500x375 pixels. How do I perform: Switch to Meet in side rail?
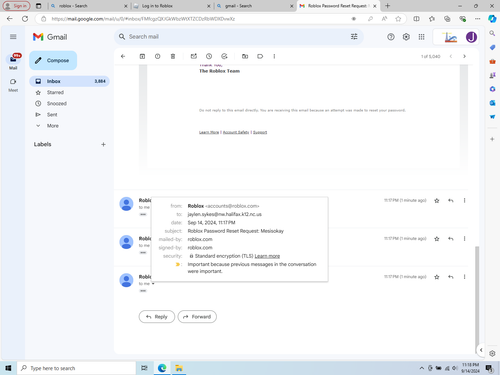[x=13, y=85]
